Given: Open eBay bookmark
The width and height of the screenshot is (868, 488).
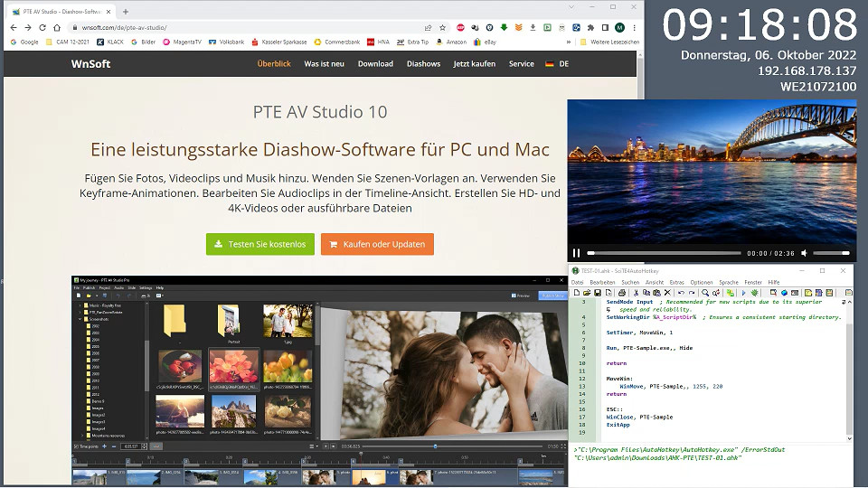Looking at the screenshot, I should point(485,42).
